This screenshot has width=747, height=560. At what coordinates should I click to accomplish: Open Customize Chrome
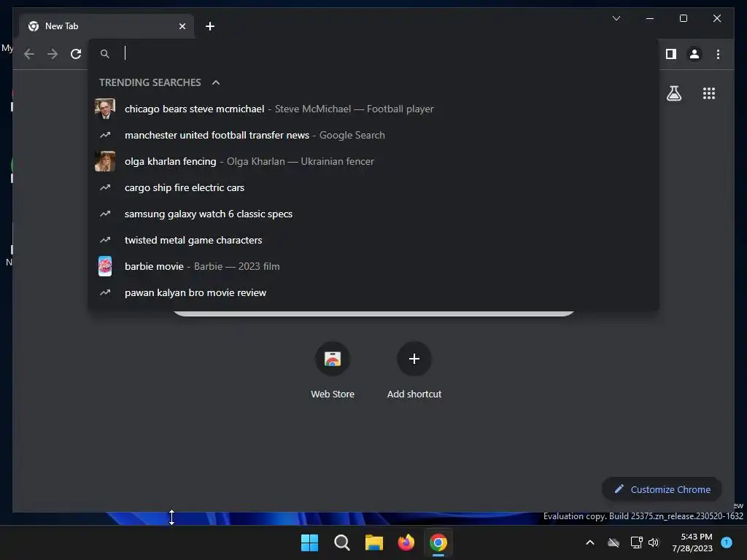click(662, 489)
